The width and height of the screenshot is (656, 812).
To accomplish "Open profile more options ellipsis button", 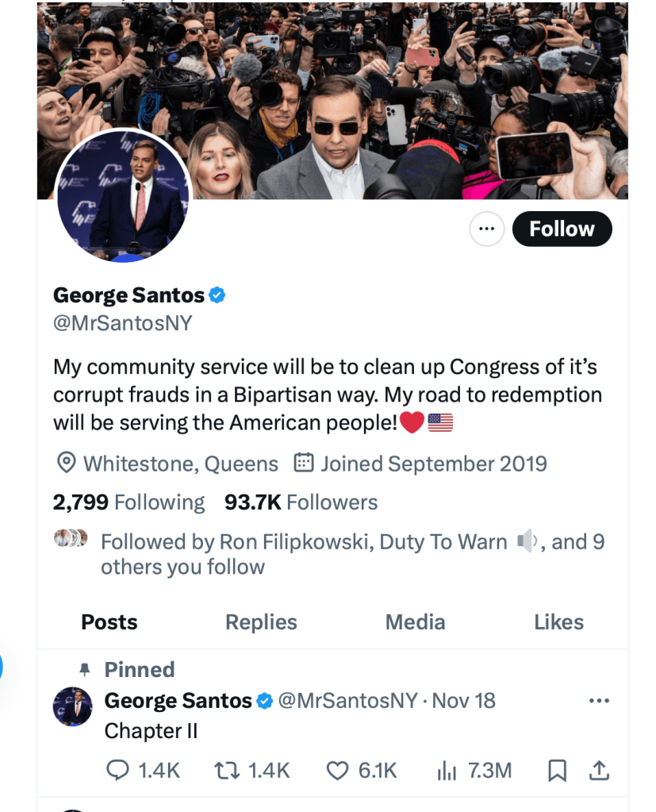I will pos(487,229).
